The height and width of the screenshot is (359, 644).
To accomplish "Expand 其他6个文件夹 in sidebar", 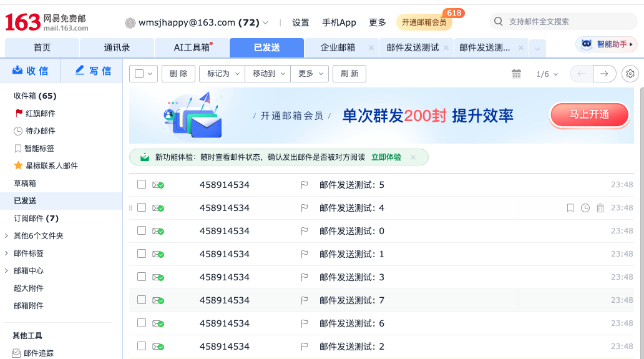I will 38,236.
